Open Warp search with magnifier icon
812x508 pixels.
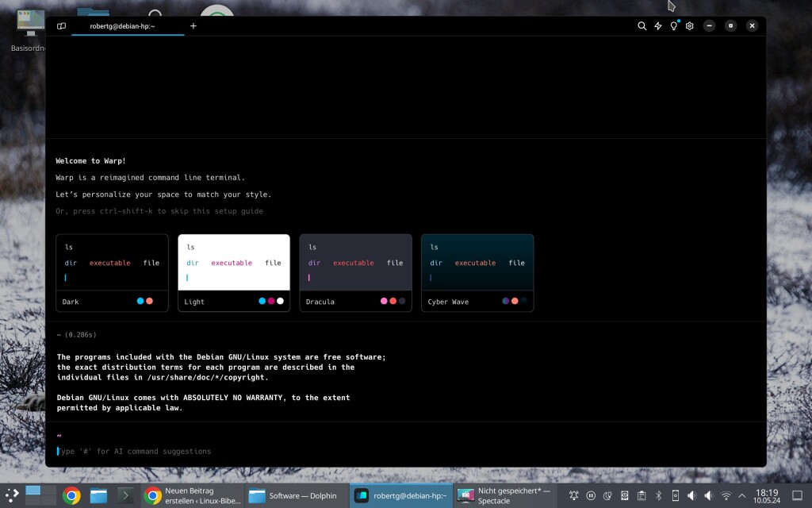[642, 26]
